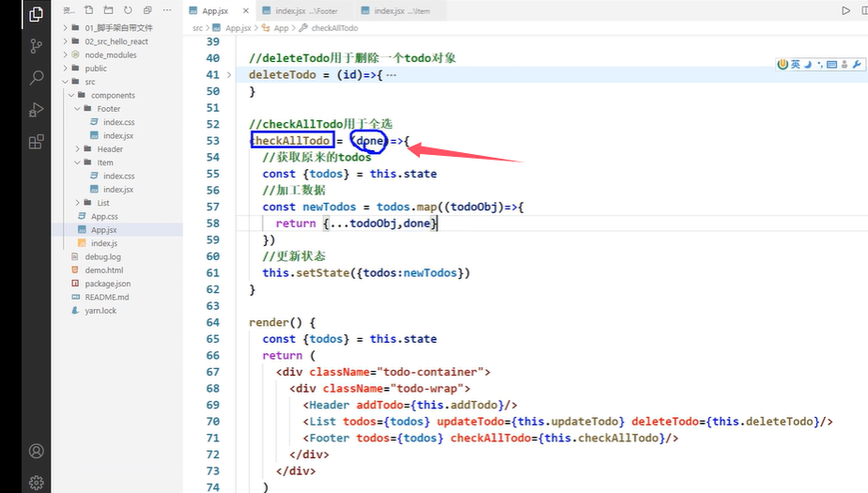This screenshot has height=493, width=868.
Task: Refresh the explorer file tree
Action: (x=128, y=10)
